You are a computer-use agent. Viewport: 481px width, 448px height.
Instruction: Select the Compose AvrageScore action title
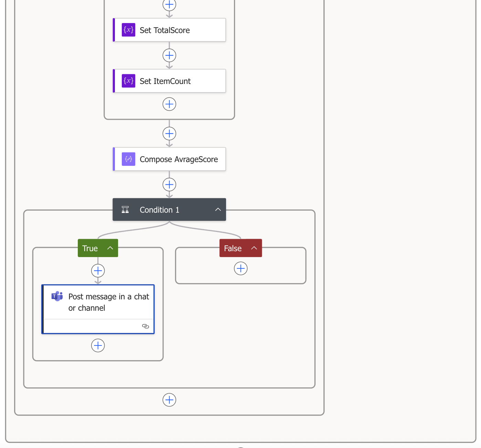pos(179,159)
